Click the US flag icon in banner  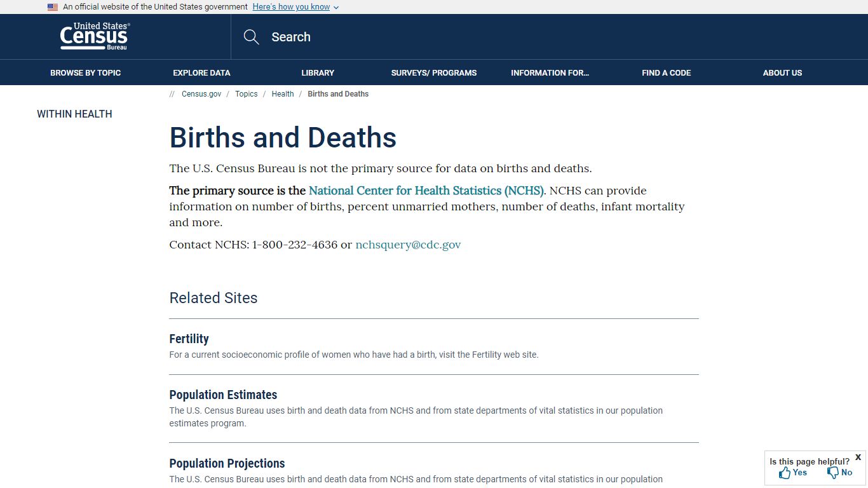pos(53,7)
